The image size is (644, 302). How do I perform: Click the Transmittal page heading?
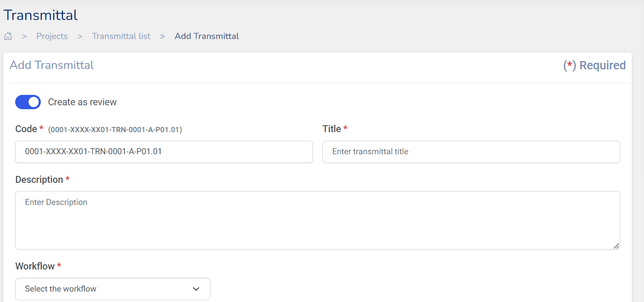coord(41,15)
